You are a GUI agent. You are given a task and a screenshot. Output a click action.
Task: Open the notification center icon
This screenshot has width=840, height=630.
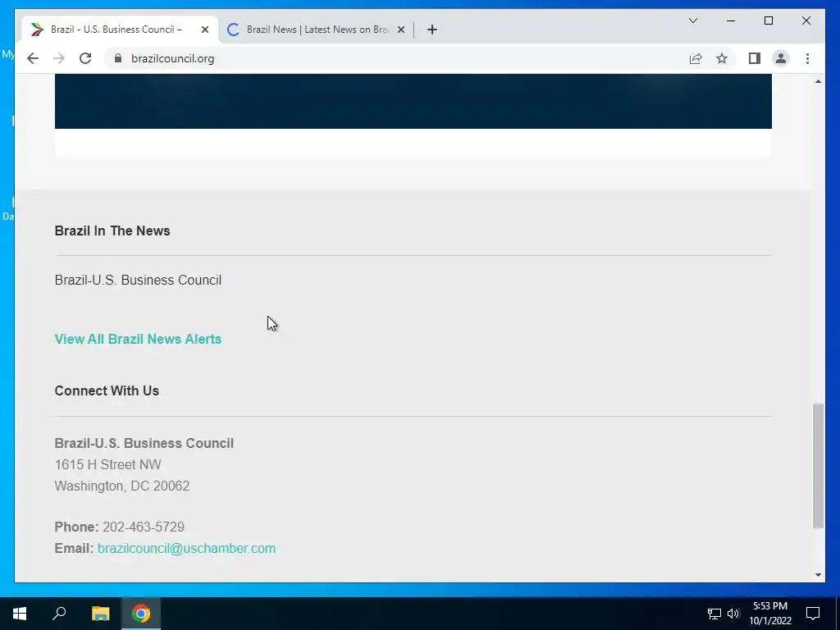click(x=813, y=614)
